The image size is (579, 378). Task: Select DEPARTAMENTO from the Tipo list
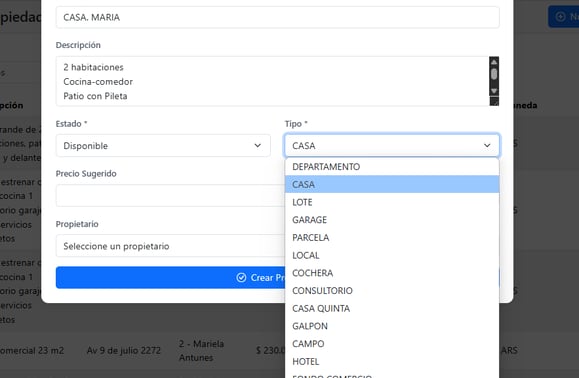[392, 167]
